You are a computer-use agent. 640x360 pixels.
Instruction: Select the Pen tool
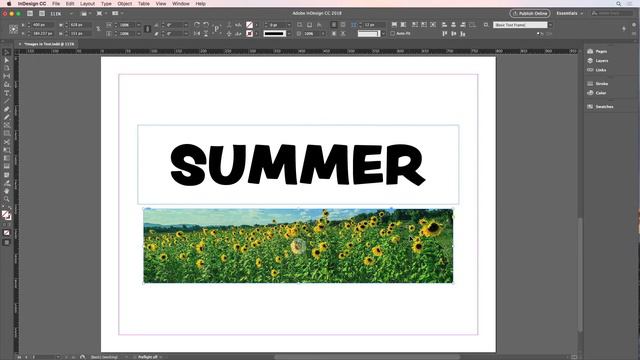point(7,109)
